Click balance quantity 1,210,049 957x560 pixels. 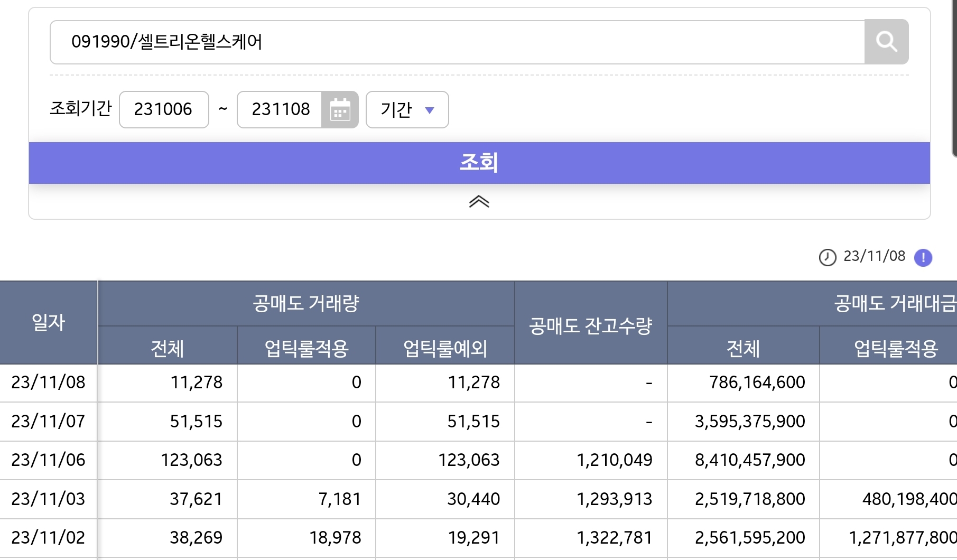615,460
